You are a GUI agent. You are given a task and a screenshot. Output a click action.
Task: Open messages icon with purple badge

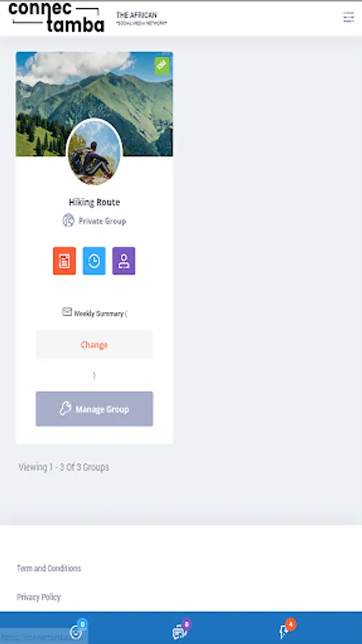[180, 632]
